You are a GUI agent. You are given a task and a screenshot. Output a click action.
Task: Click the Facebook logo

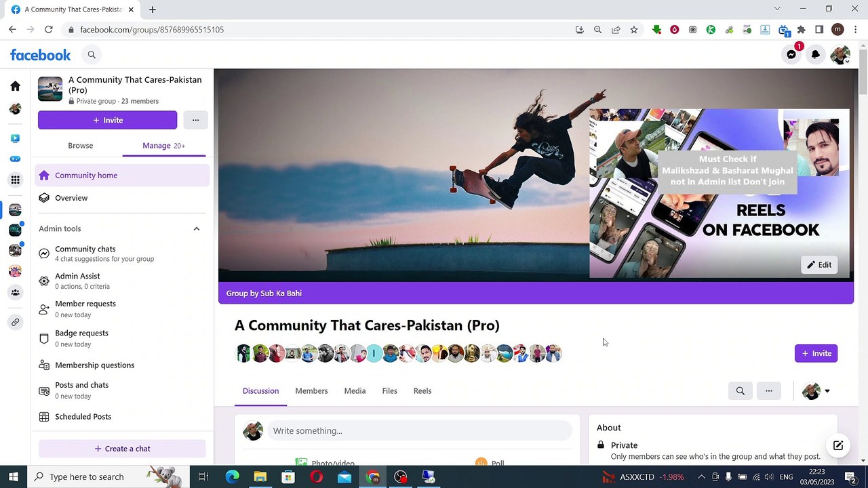(40, 55)
